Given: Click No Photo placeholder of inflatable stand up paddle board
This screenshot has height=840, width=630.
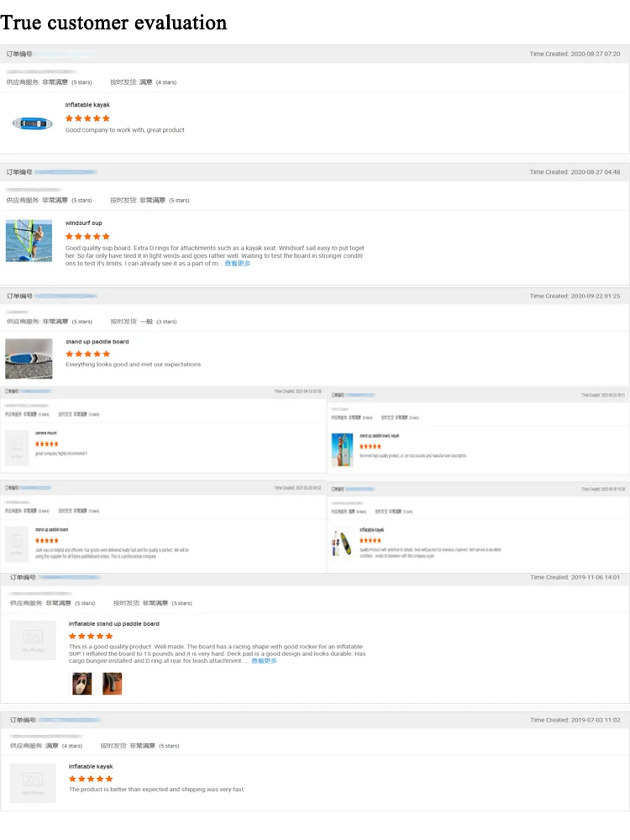Looking at the screenshot, I should pos(33,640).
